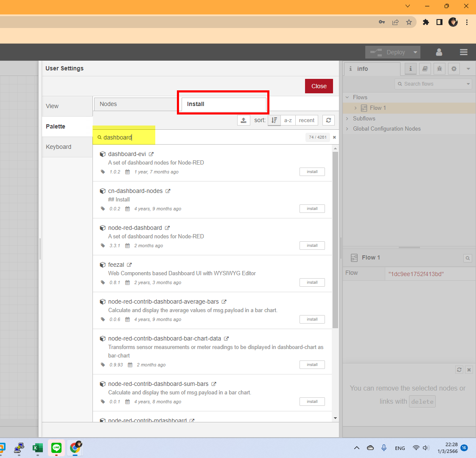
Task: Switch input language ENG
Action: (400, 448)
